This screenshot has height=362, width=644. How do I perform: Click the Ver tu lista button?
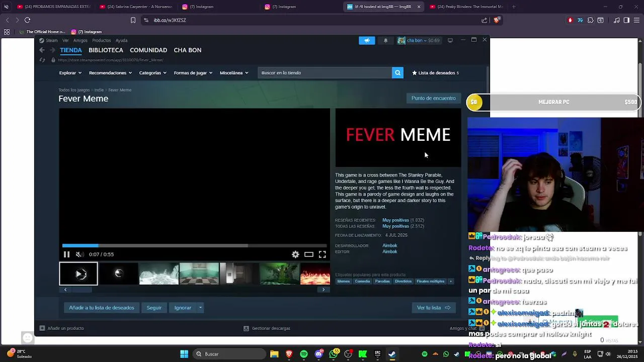click(x=434, y=308)
